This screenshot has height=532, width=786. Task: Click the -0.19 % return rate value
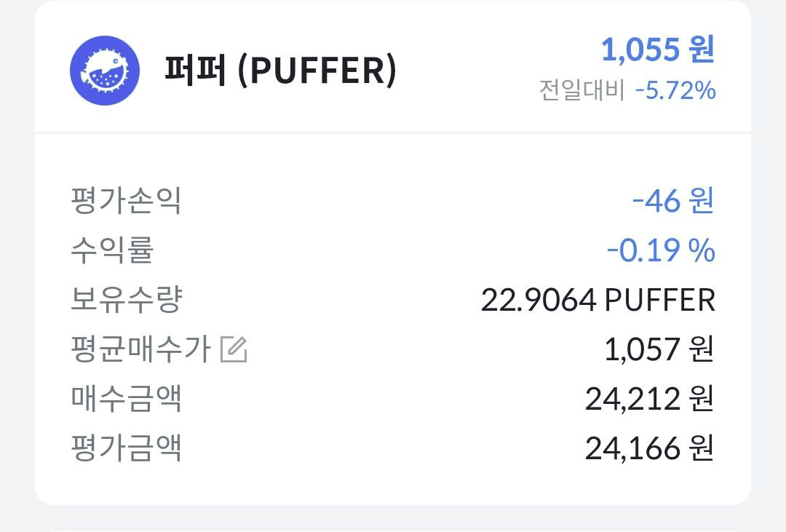point(661,250)
